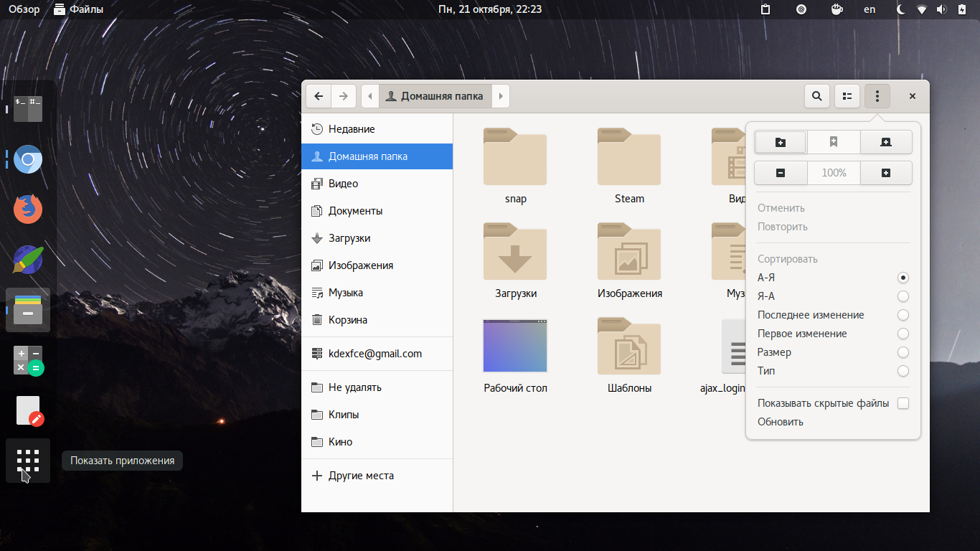Open Другие места in the sidebar

click(377, 476)
